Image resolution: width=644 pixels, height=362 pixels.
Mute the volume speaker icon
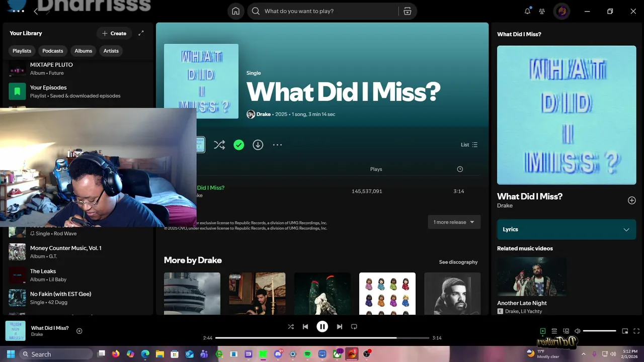pyautogui.click(x=578, y=331)
